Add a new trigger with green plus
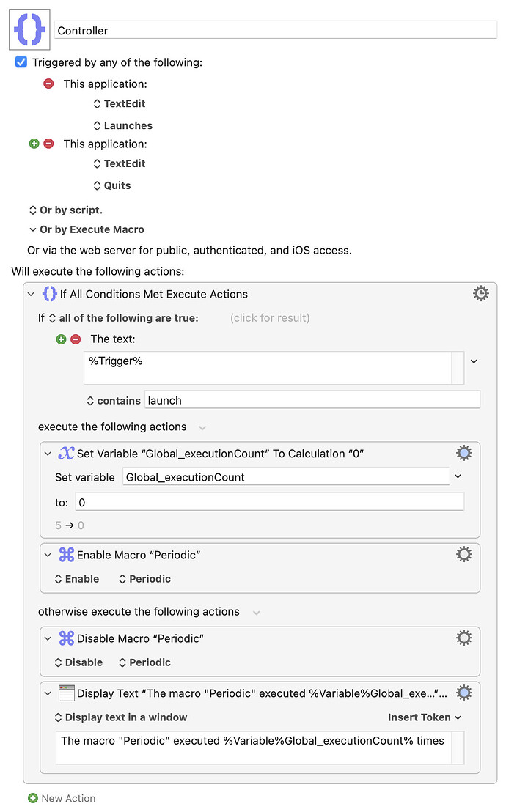Screen dimensions: 506x812 [x=34, y=144]
